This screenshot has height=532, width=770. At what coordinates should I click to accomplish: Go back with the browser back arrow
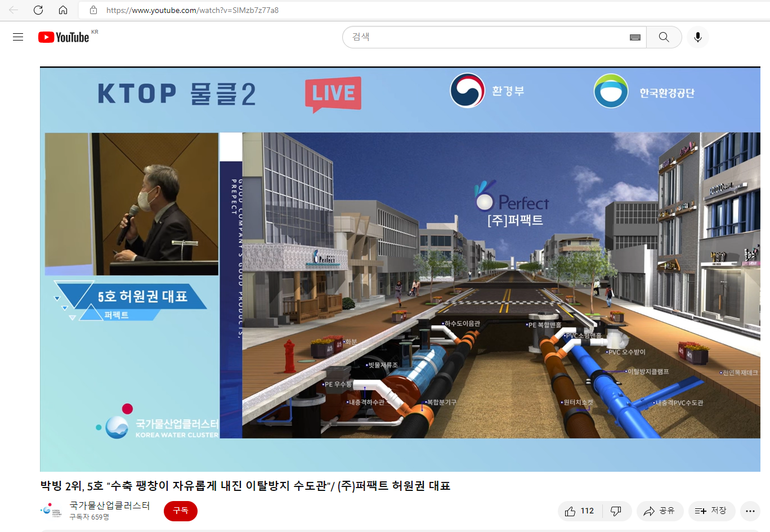coord(14,10)
